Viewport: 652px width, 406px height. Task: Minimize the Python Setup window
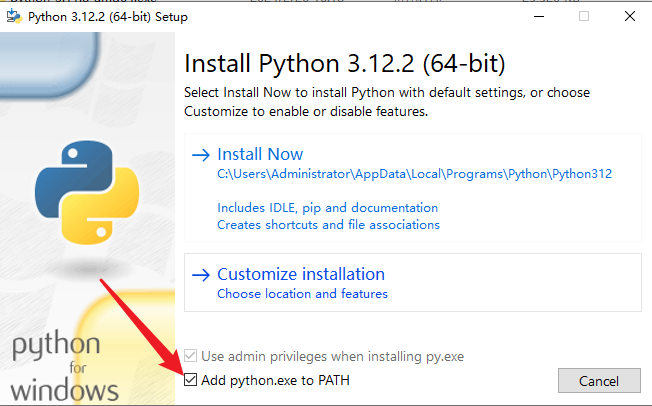pyautogui.click(x=539, y=17)
